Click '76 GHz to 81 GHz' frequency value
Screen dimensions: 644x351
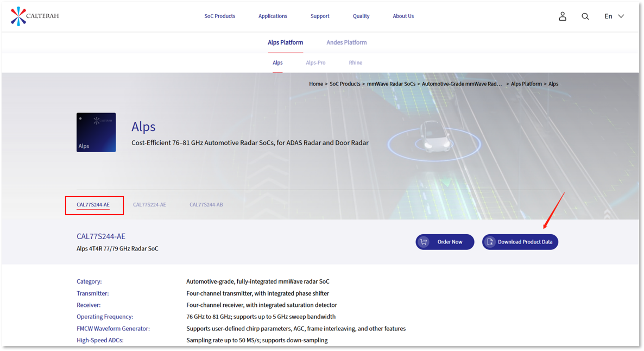[209, 317]
